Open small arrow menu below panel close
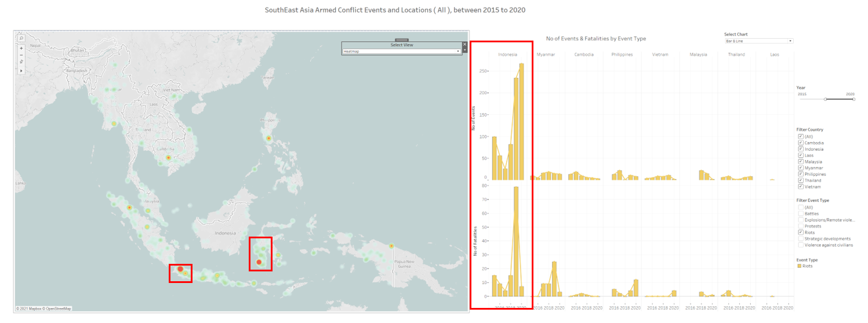Screen dimensions: 868x323 pos(464,50)
